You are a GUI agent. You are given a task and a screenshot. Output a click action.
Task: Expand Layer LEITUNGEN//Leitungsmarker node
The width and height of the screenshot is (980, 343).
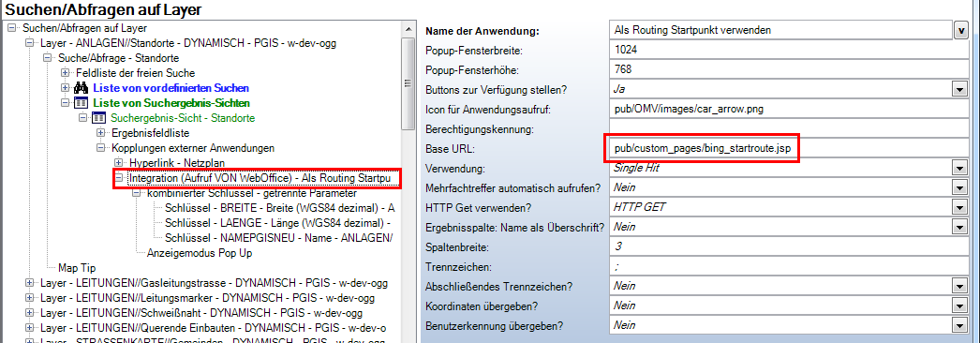tap(29, 298)
